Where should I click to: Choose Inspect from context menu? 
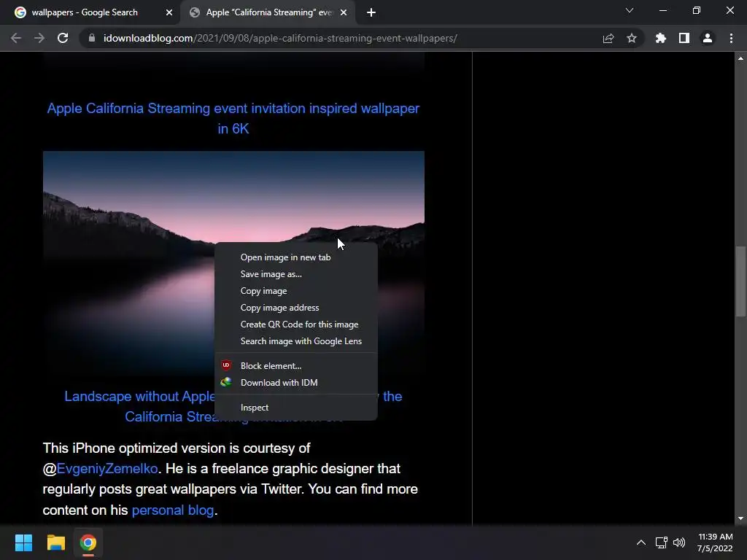click(x=296, y=407)
